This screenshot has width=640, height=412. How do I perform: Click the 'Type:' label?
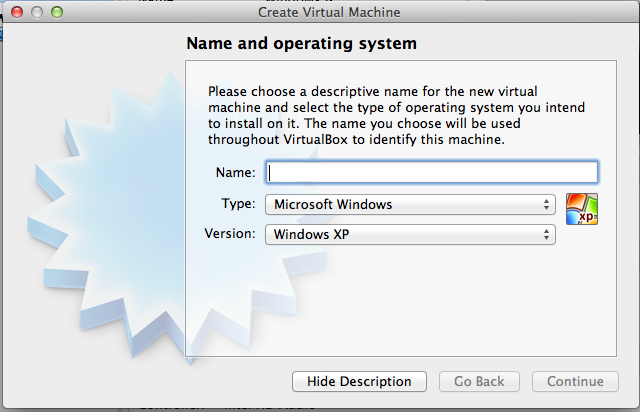coord(238,203)
